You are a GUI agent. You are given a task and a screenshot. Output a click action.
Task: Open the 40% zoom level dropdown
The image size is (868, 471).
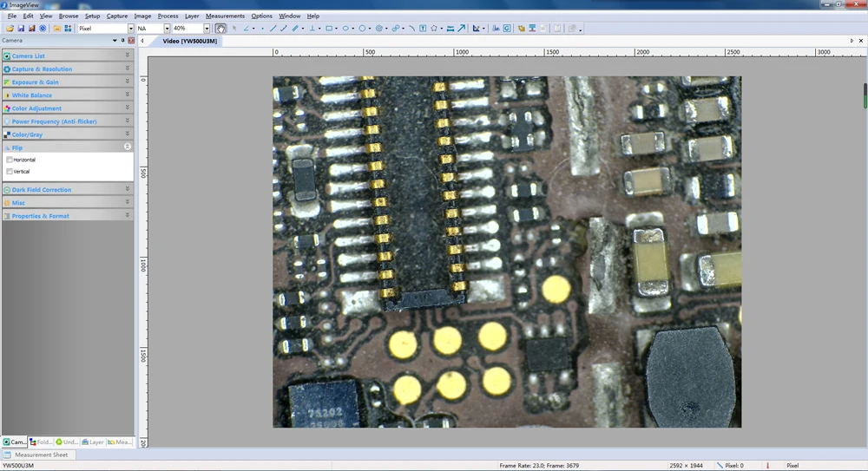[x=207, y=29]
